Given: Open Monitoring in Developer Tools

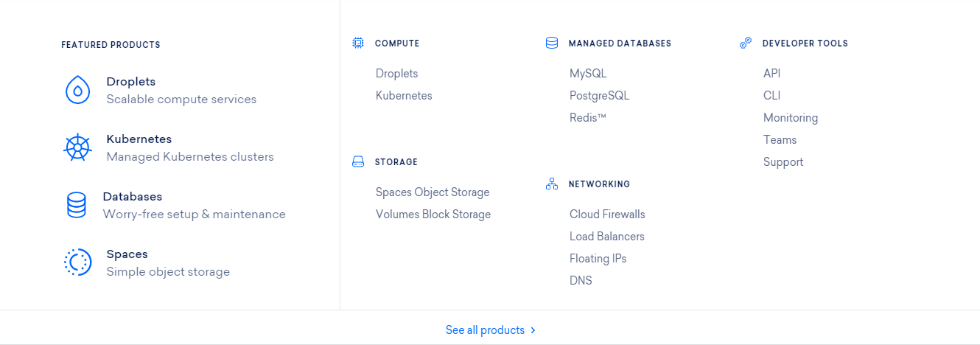Looking at the screenshot, I should click(790, 118).
